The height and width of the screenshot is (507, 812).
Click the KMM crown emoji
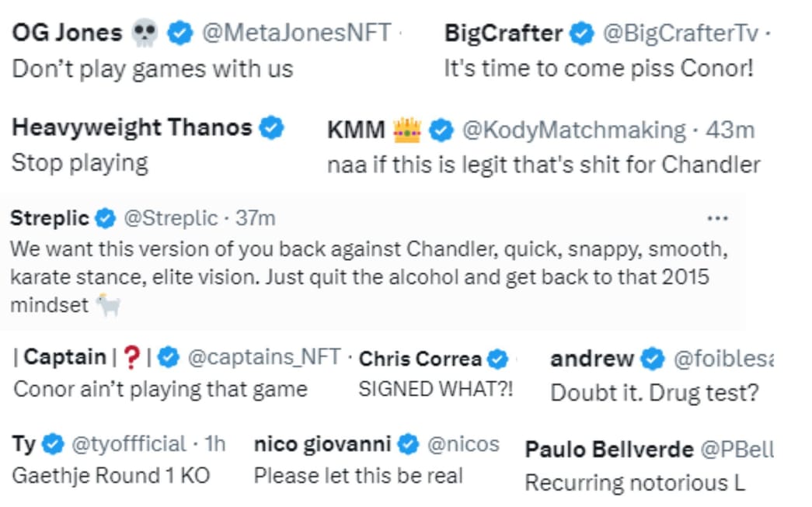click(x=407, y=130)
